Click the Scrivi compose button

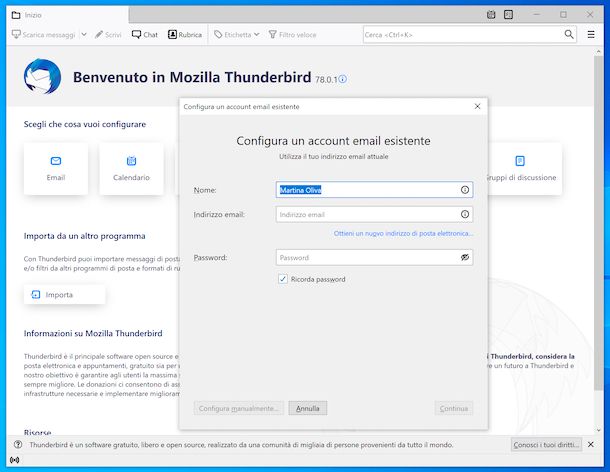click(x=108, y=35)
